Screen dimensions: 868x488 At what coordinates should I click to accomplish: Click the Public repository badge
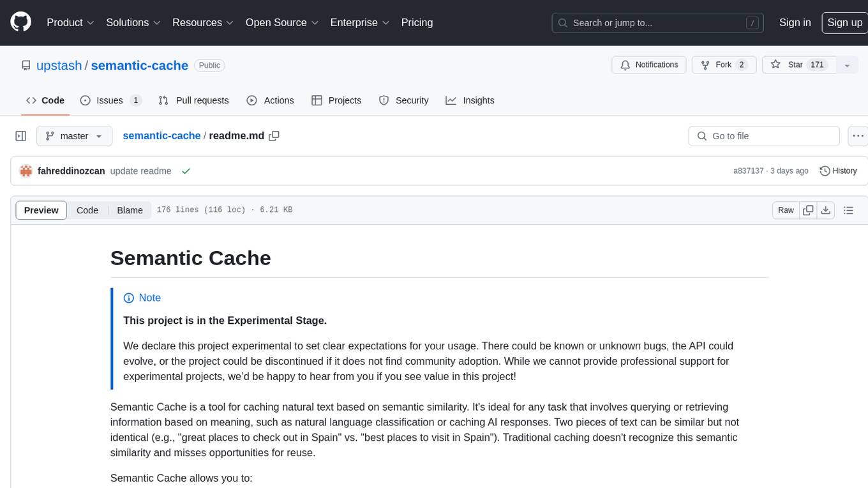209,65
